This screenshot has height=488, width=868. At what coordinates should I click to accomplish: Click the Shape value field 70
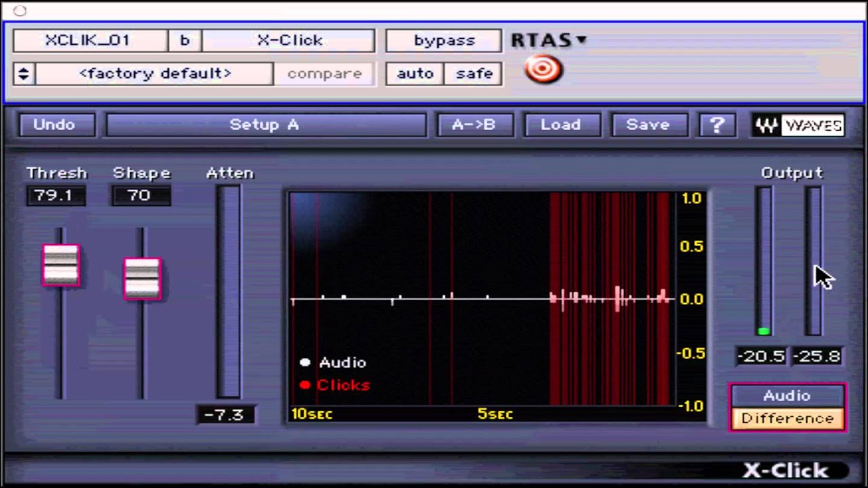click(141, 196)
